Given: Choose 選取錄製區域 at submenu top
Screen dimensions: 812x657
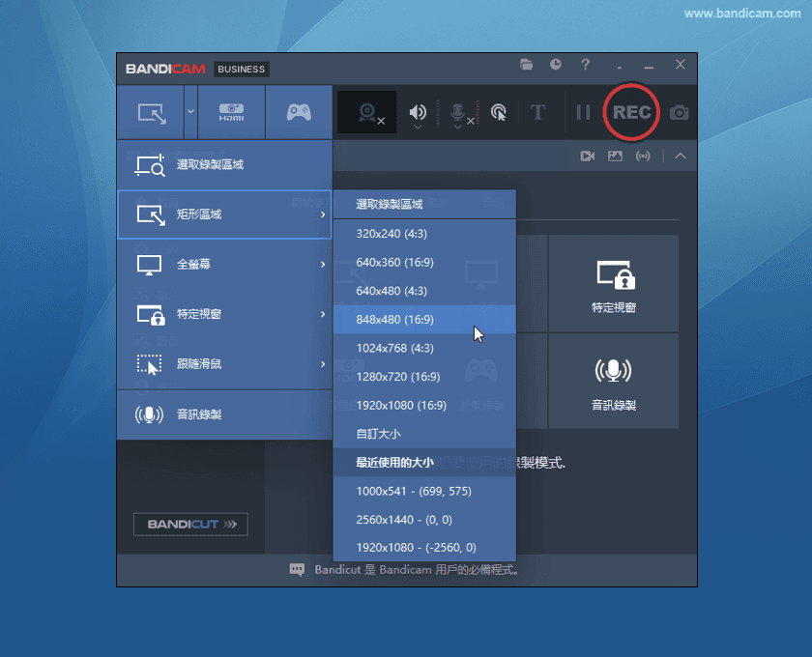Looking at the screenshot, I should coord(424,204).
